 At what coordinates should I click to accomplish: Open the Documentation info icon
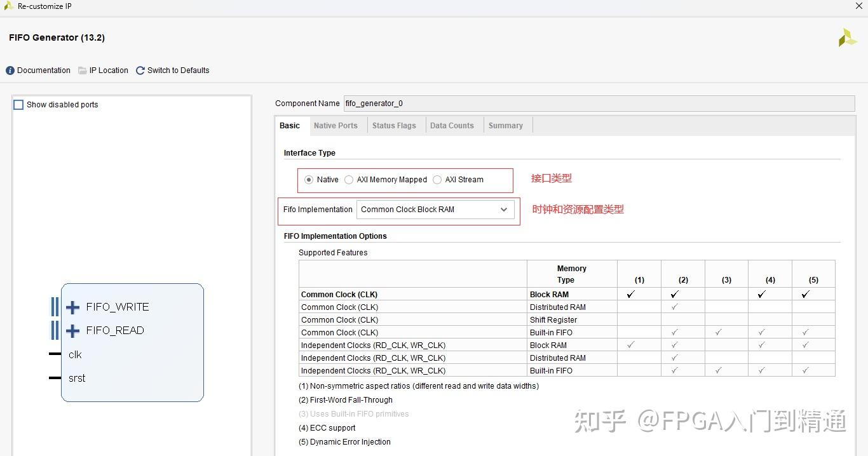coord(10,70)
